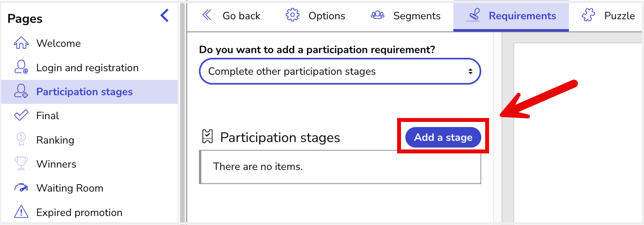Click the Login and registration user icon
This screenshot has height=225, width=644.
tap(21, 67)
